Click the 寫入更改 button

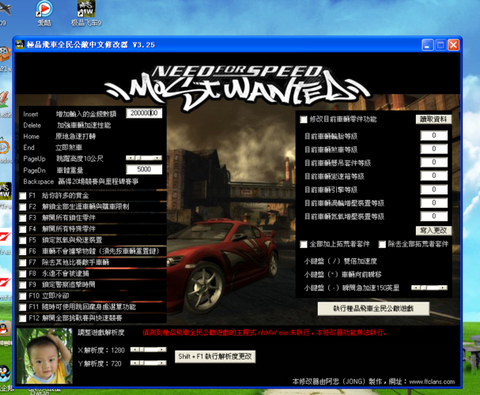(433, 230)
